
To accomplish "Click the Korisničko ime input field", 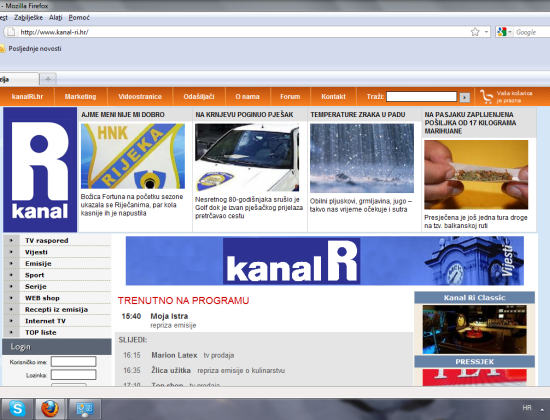I will click(73, 361).
